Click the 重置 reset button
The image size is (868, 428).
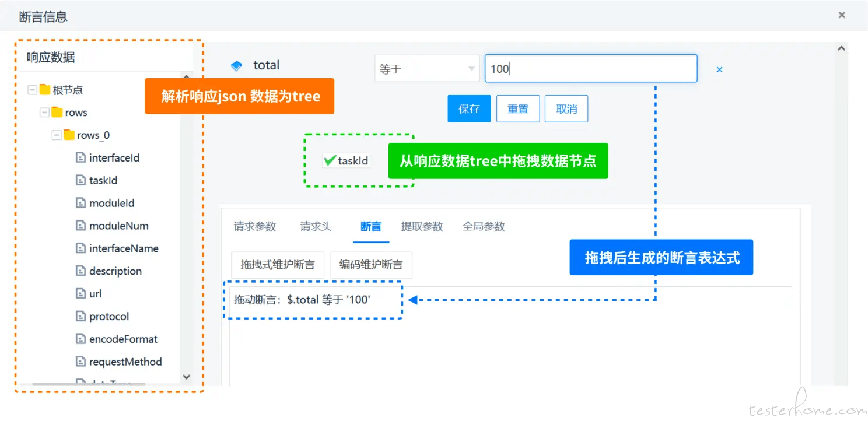[x=518, y=109]
